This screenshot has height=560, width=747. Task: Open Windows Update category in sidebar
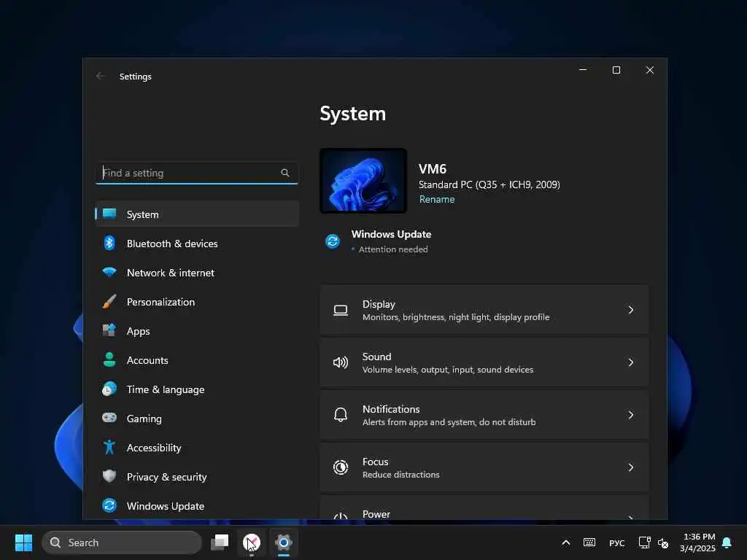click(x=197, y=506)
